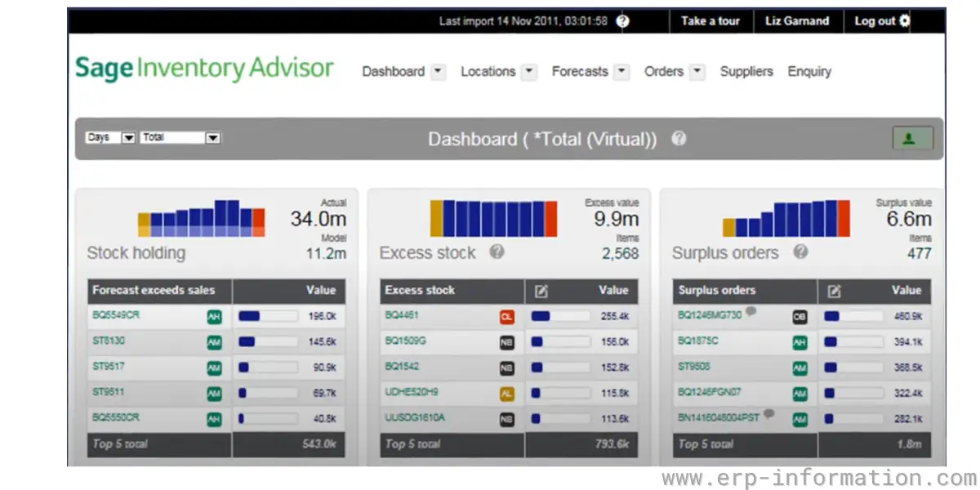
Task: Open help icon next to Excess stock
Action: (x=497, y=252)
